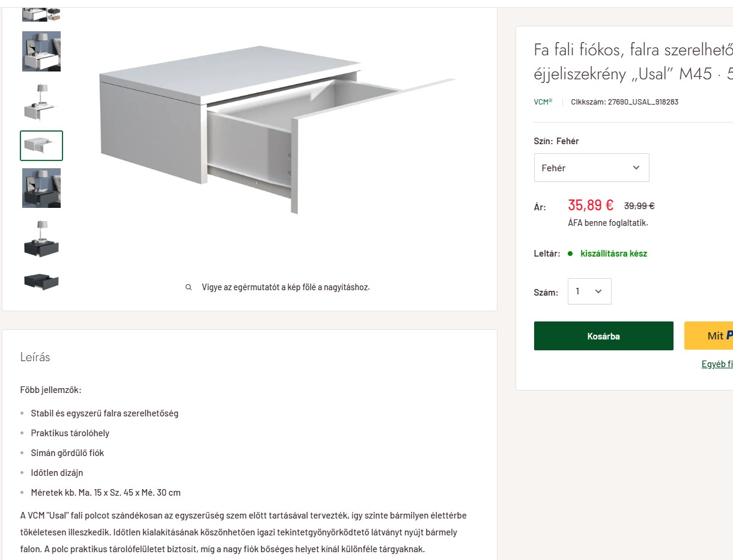Click the green in-stock status dot

(570, 254)
